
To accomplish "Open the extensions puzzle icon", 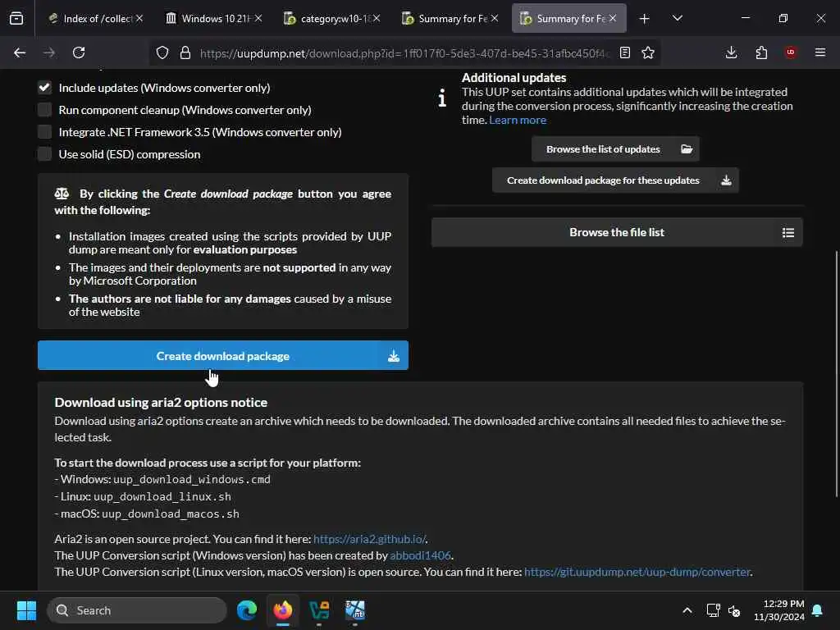I will point(761,52).
